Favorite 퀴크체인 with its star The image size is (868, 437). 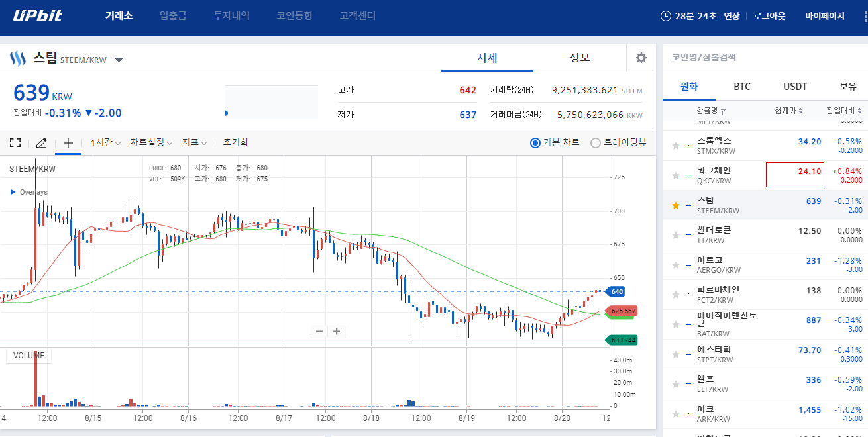[x=676, y=175]
